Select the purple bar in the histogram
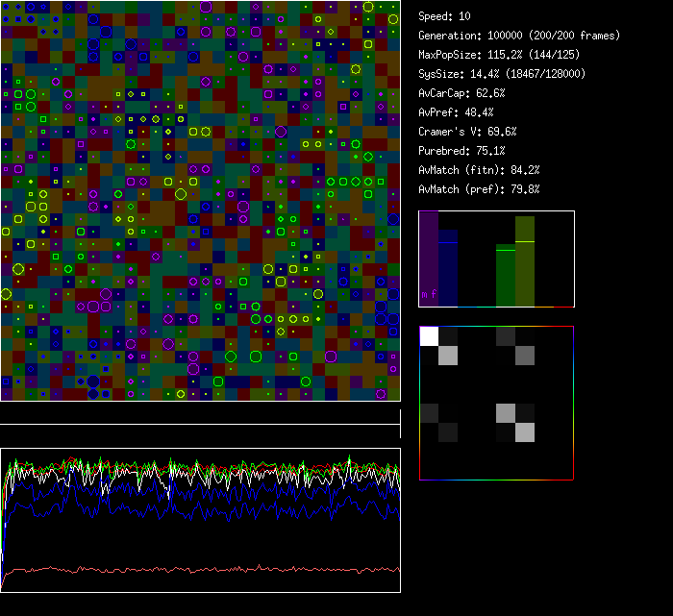This screenshot has height=616, width=673. coord(428,255)
